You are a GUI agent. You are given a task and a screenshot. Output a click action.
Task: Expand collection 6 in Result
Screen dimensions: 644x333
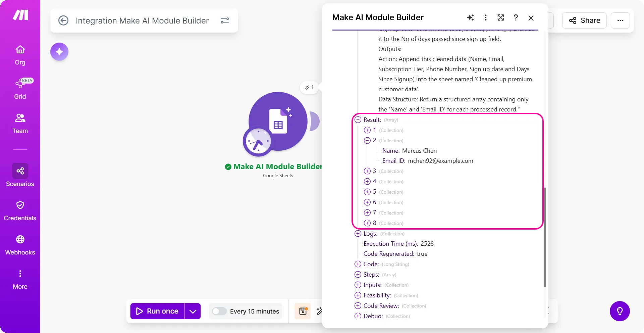(x=367, y=202)
